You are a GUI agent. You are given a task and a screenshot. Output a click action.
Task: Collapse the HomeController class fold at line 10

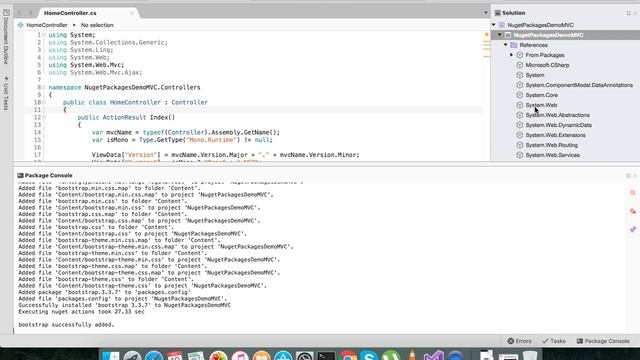click(44, 102)
